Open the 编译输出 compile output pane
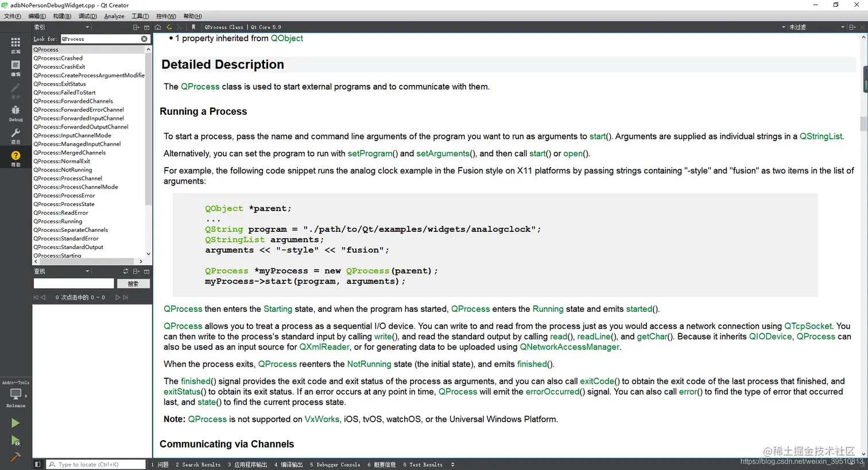Screen dimensions: 868x470 click(x=288, y=465)
